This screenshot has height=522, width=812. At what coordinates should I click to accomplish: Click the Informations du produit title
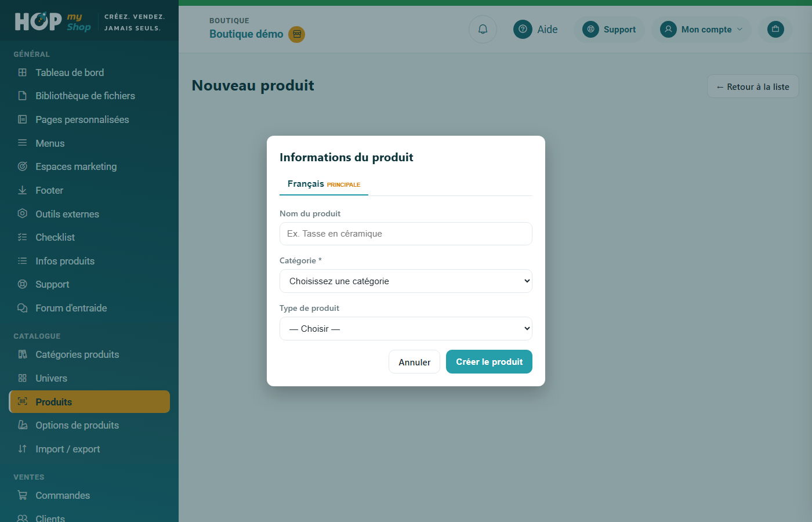346,157
